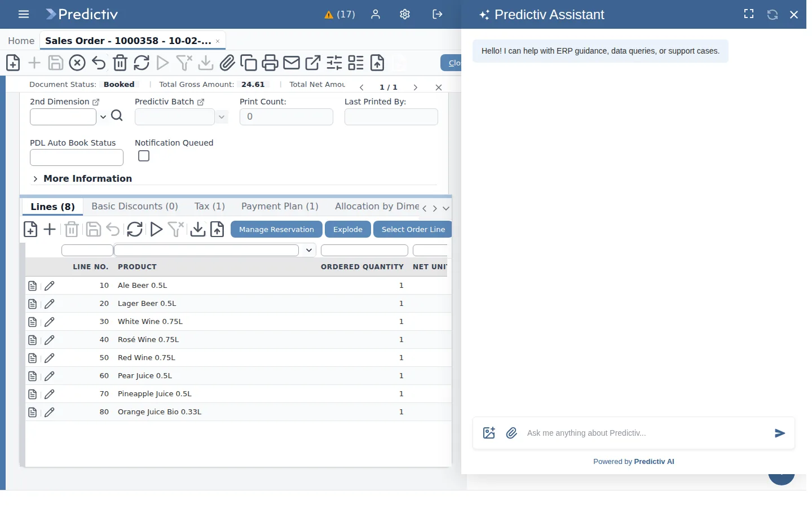The height and width of the screenshot is (508, 812).
Task: Attach a file in Predictiv Assistant chat
Action: click(511, 433)
